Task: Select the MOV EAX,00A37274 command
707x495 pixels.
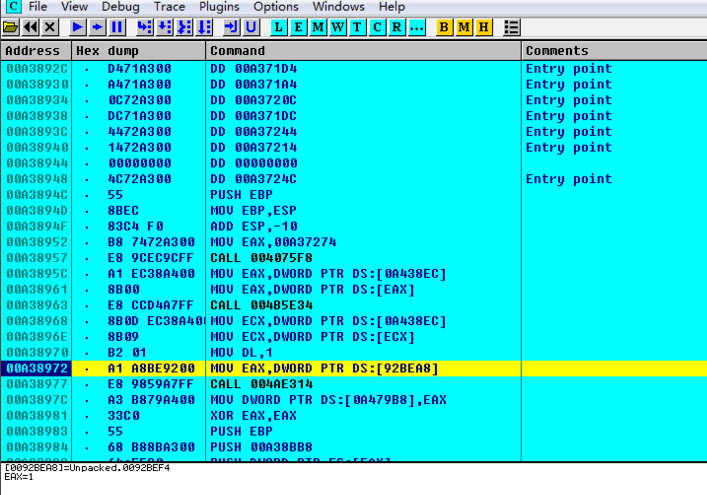Action: pyautogui.click(x=273, y=242)
